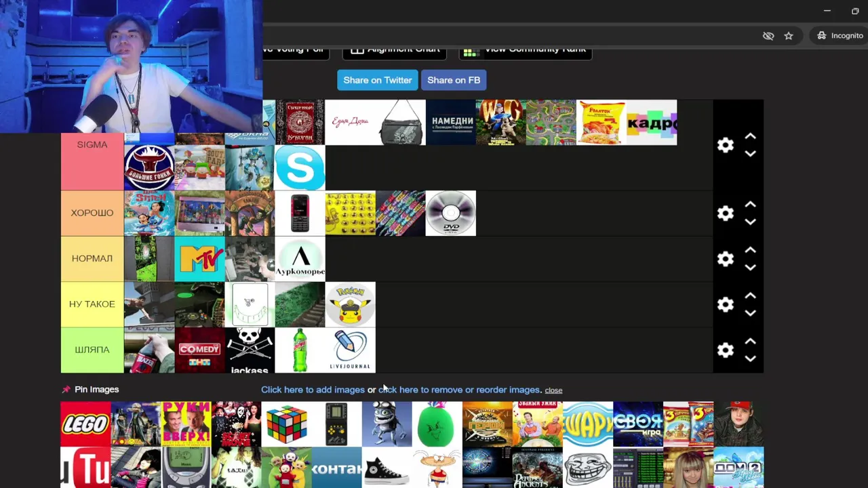
Task: Select the ВКонтакте logo image
Action: point(336,468)
